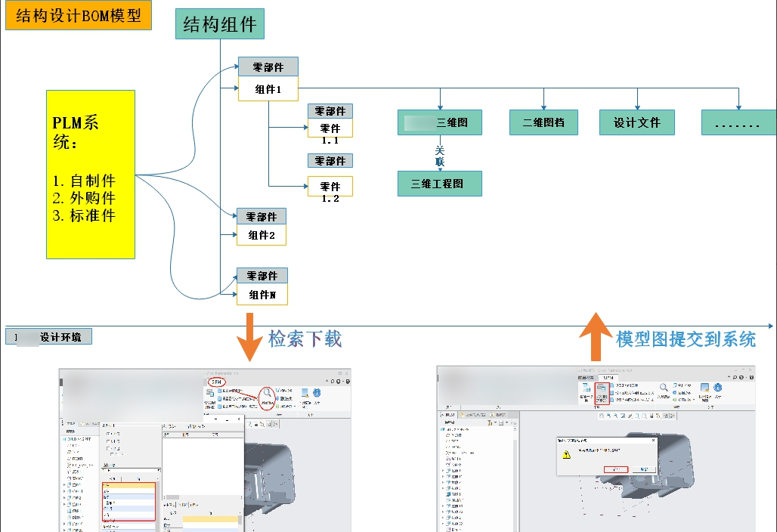
Task: Click the blue info icon in right screenshot ribbon
Action: tap(717, 388)
